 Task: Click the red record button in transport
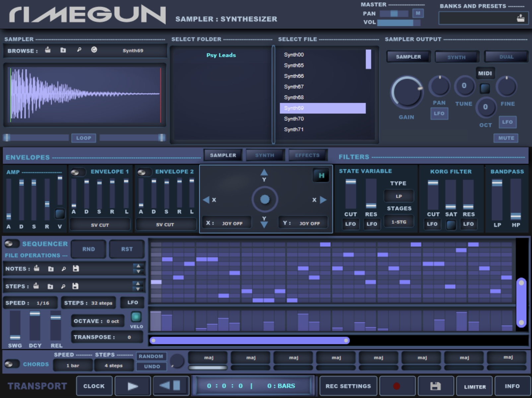[x=397, y=386]
